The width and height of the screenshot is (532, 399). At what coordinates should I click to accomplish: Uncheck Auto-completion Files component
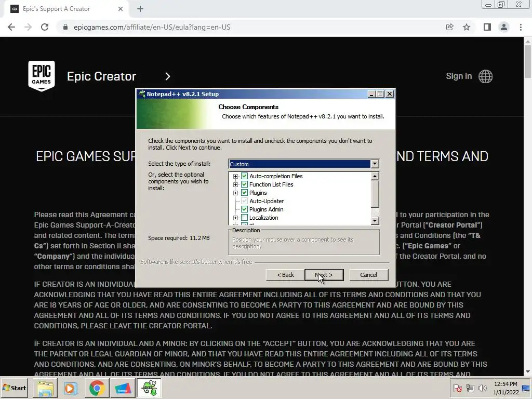[244, 176]
